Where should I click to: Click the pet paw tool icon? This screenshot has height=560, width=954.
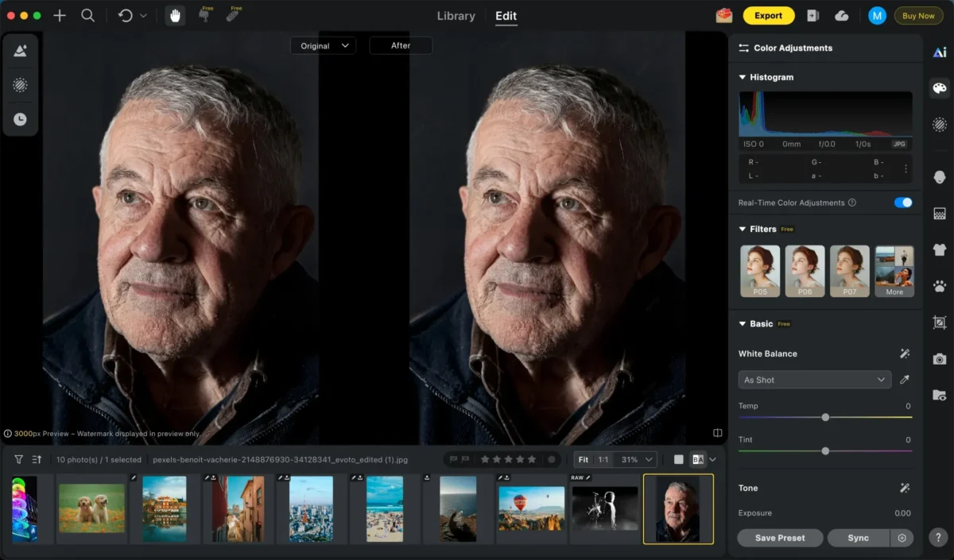pos(940,286)
